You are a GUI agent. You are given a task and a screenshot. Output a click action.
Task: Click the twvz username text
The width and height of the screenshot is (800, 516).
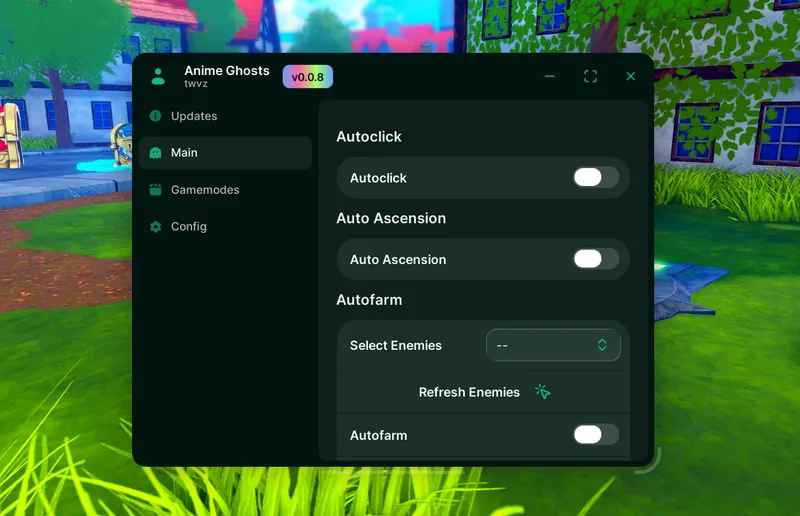(x=196, y=84)
